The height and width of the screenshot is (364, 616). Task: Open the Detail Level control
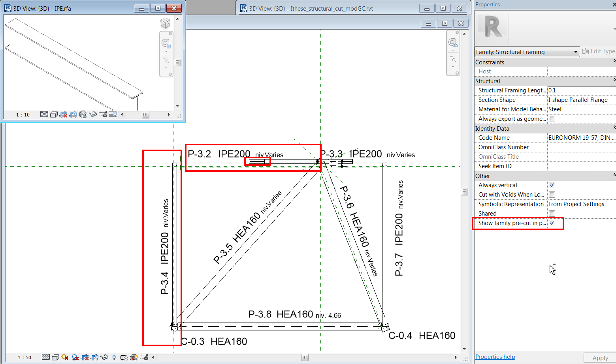(x=47, y=357)
